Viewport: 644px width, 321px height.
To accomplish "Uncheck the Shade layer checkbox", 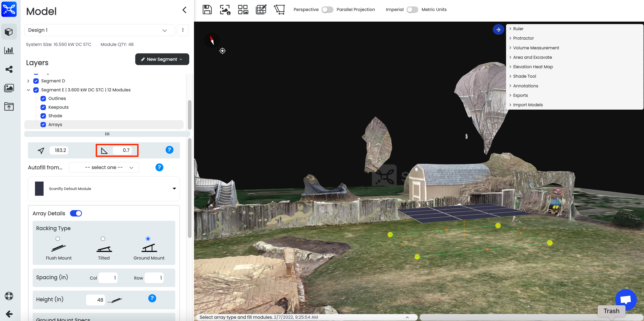I will pyautogui.click(x=43, y=116).
